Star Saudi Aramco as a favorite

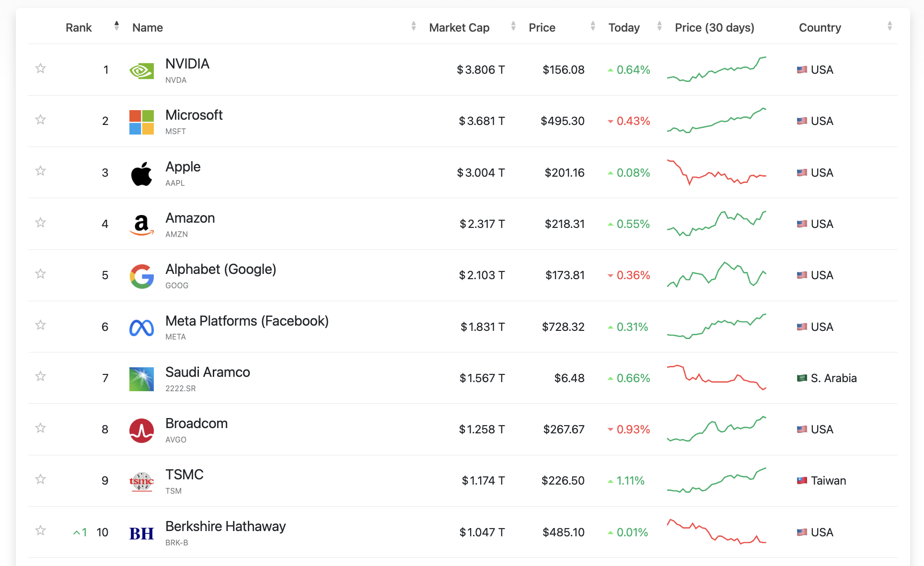pos(40,376)
